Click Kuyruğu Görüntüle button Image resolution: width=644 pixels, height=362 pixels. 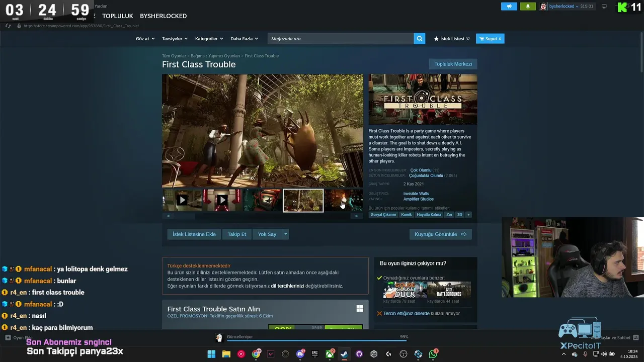pos(441,234)
